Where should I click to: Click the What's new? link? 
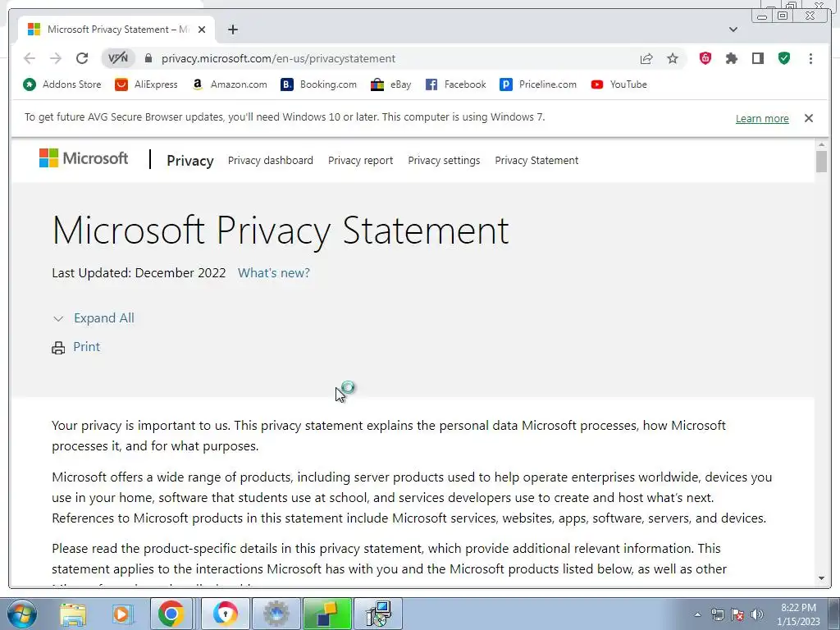click(x=274, y=273)
